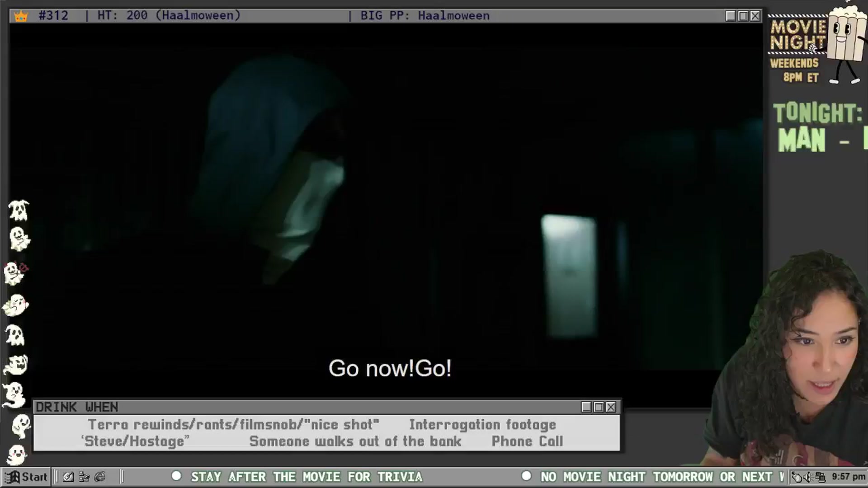Click the speaker volume icon in system tray
This screenshot has height=488, width=868.
809,477
